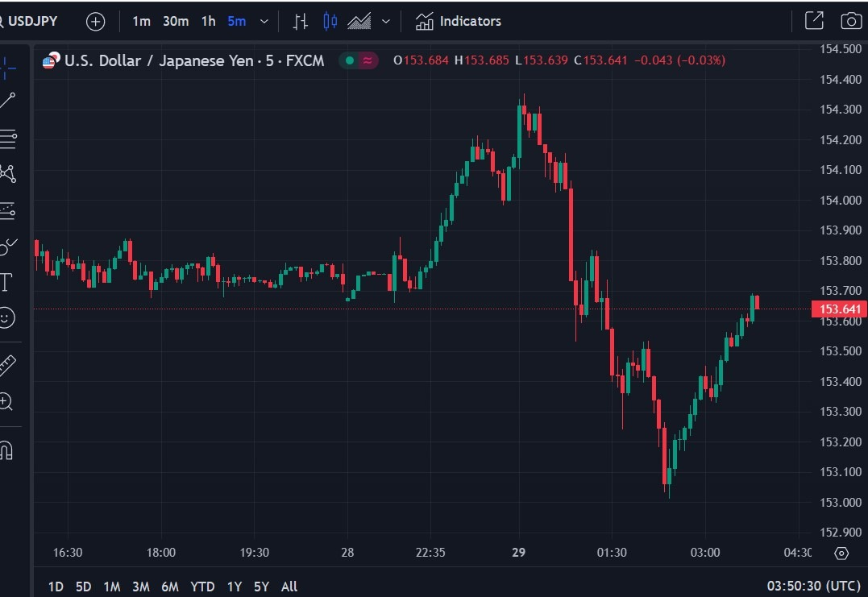The height and width of the screenshot is (597, 868).
Task: Open the Fibonacci retracement tool
Action: [8, 139]
